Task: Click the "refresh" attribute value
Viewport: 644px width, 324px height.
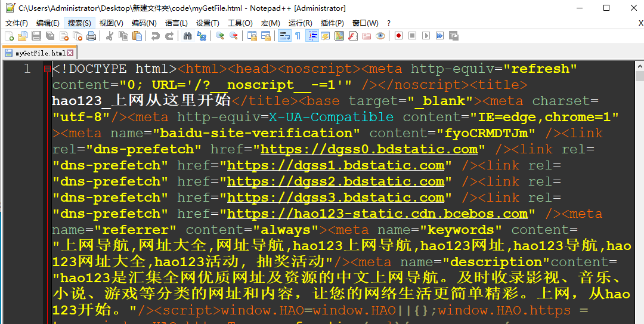Action: (x=539, y=69)
